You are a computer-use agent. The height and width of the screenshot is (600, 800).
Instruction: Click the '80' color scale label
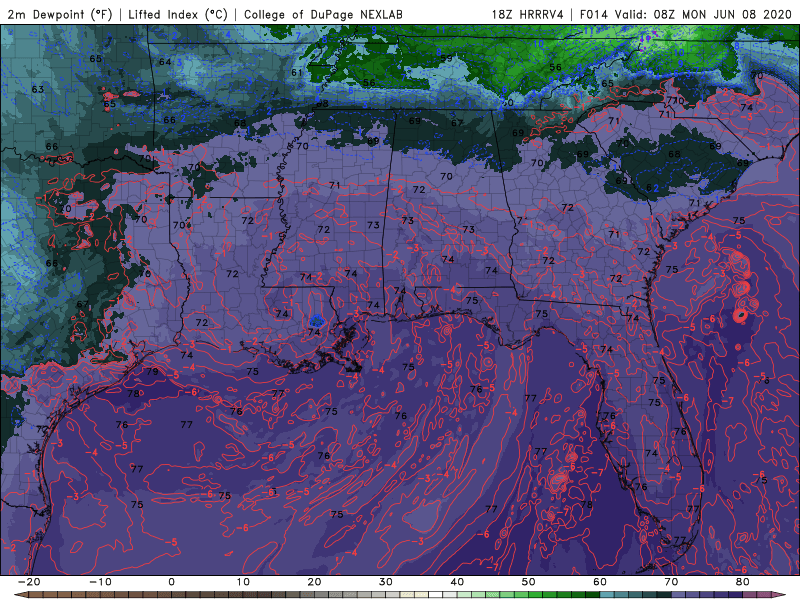[x=743, y=582]
